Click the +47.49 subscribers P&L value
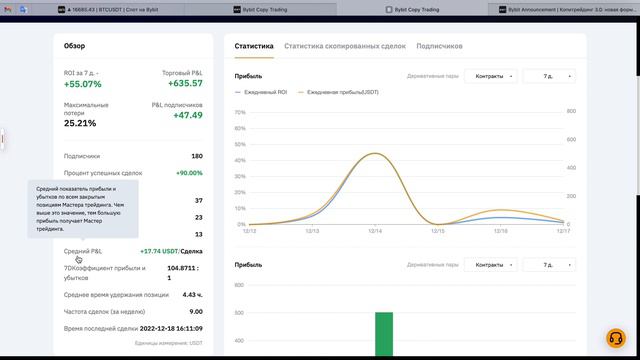Screen dimensions: 640x360 pos(188,115)
